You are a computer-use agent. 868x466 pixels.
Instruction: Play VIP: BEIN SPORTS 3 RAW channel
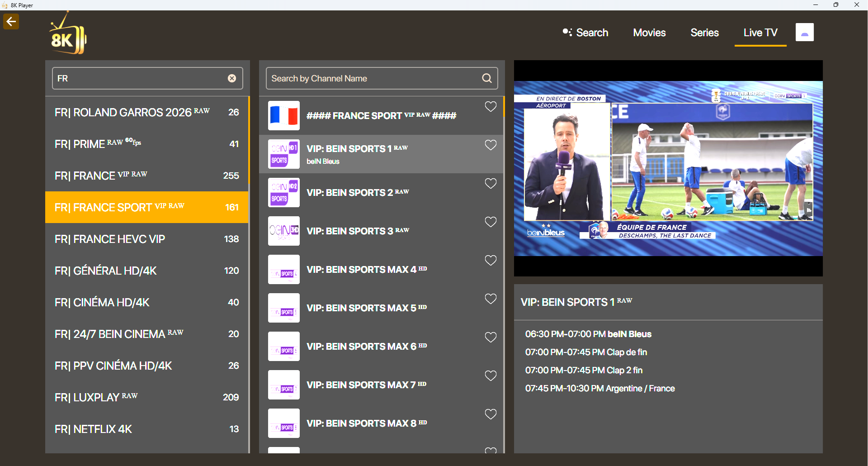coord(381,231)
